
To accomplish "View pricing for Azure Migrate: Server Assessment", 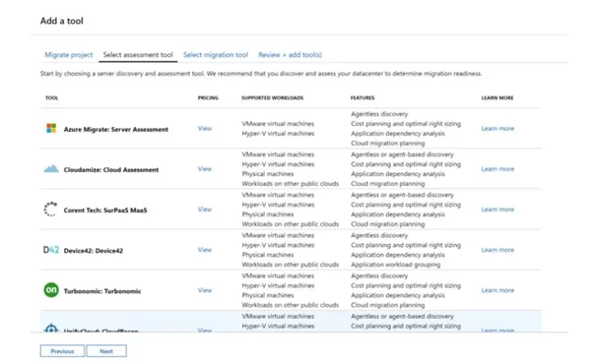I will (205, 128).
